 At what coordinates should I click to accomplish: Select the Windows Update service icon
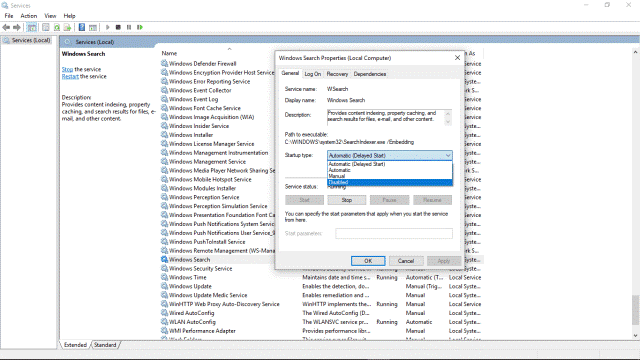tap(164, 286)
